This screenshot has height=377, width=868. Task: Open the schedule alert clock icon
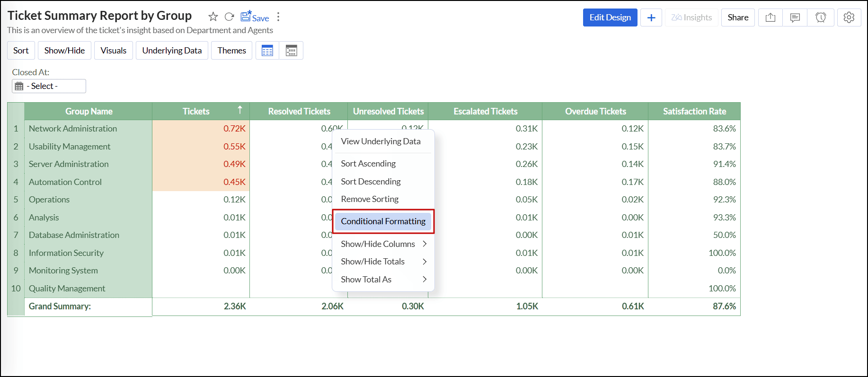click(x=821, y=18)
